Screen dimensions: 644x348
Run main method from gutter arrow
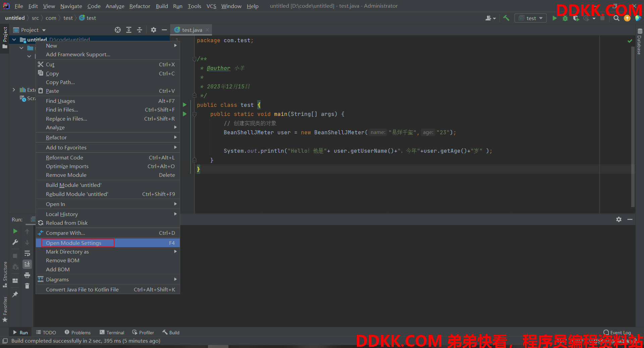pos(184,114)
